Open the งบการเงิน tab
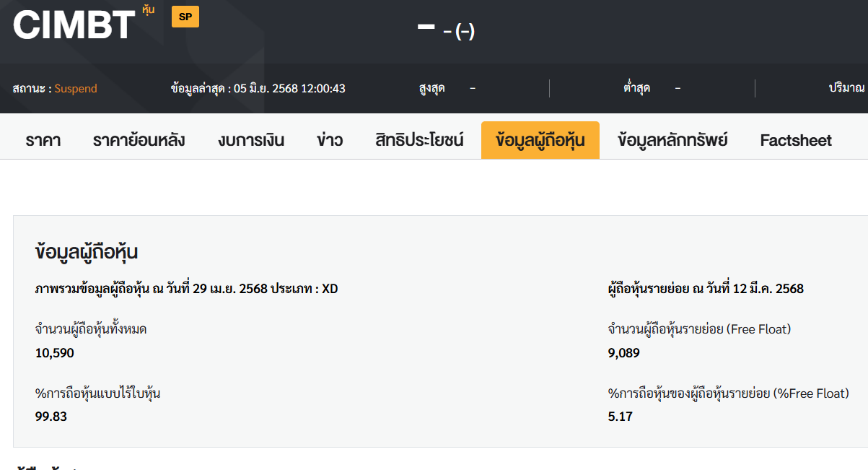Viewport: 868px width, 470px height. coord(251,140)
